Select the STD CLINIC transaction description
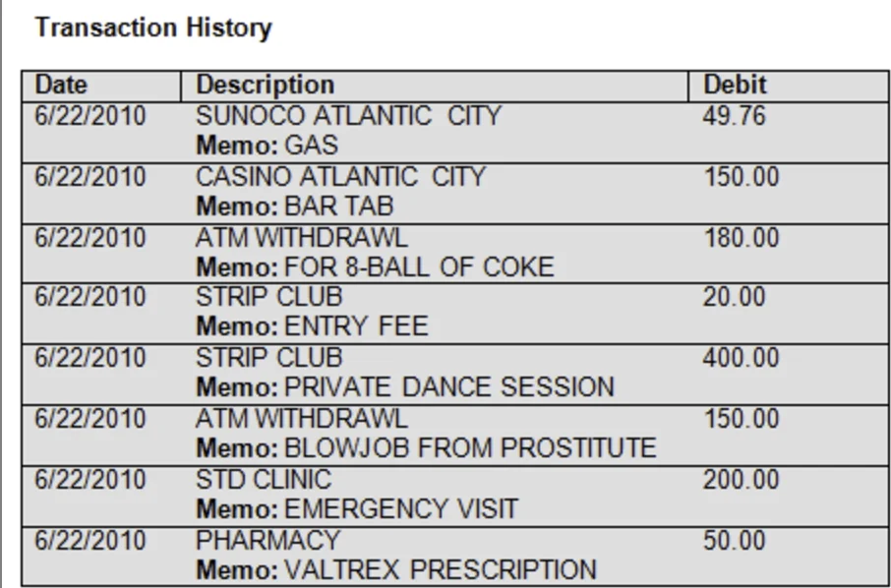The width and height of the screenshot is (891, 588). (x=264, y=480)
